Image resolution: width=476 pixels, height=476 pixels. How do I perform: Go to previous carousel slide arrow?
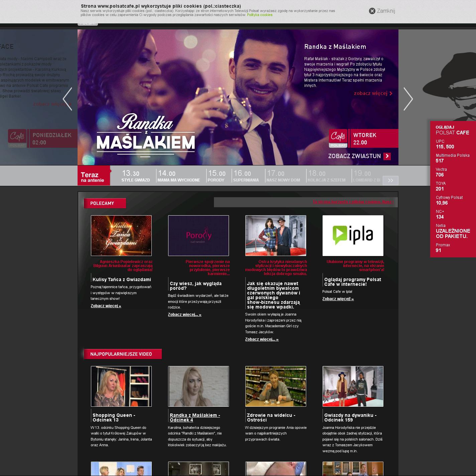click(x=68, y=99)
